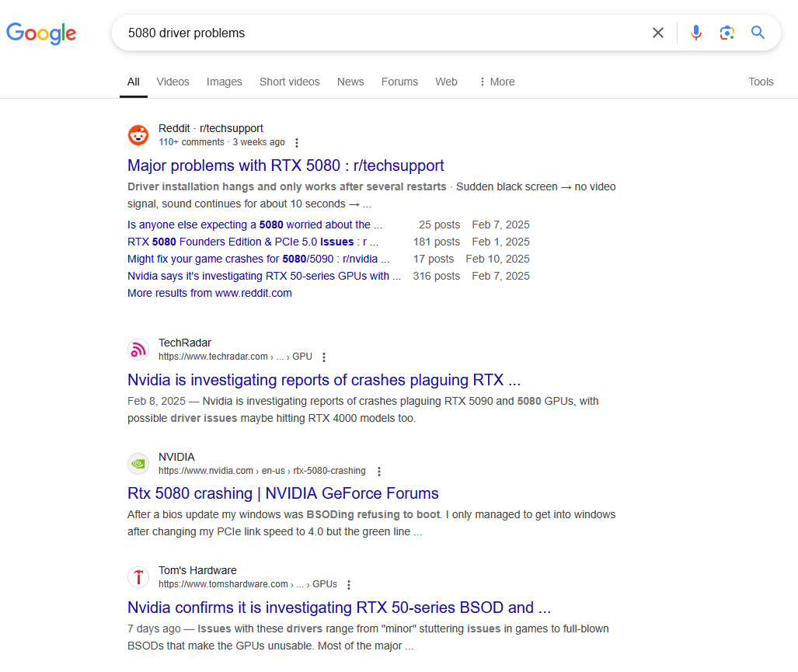
Task: Click the magnifying glass search button
Action: click(x=758, y=33)
